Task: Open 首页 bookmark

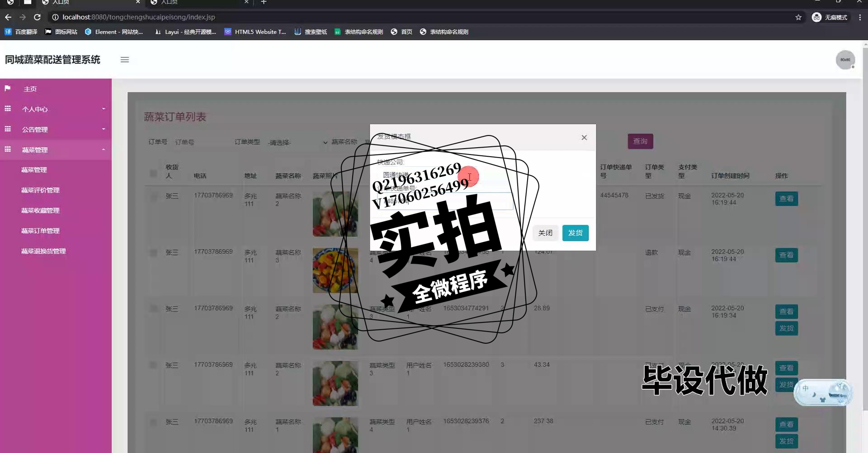Action: click(401, 32)
